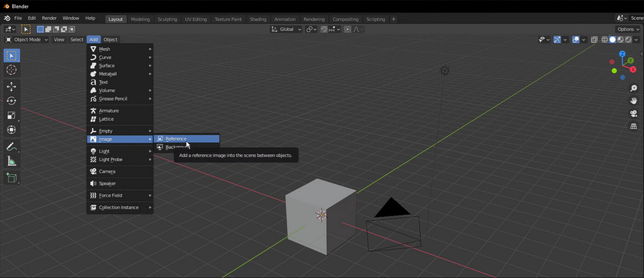Toggle X-Ray mode in the viewport header
This screenshot has width=644, height=278.
click(x=595, y=40)
